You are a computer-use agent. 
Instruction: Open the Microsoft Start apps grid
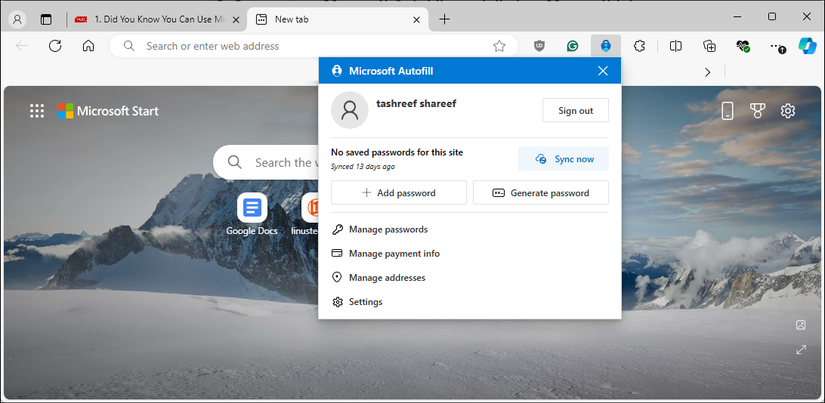point(37,110)
